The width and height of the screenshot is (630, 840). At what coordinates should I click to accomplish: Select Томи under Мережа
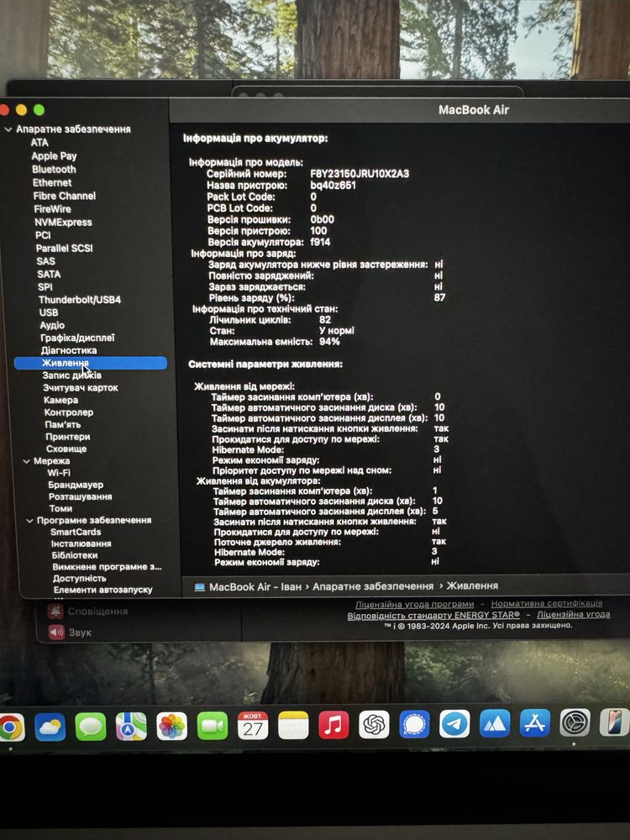click(60, 508)
